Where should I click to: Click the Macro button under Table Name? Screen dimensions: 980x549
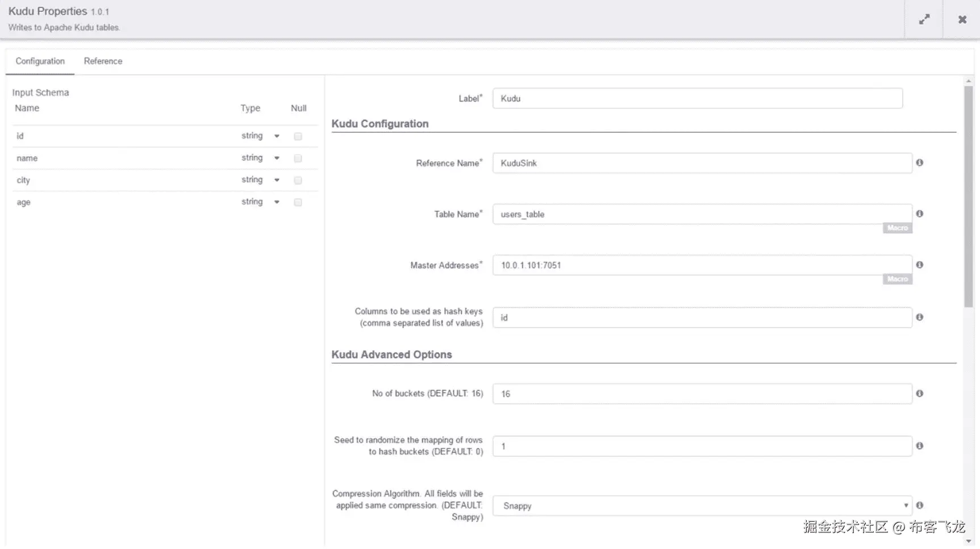898,228
